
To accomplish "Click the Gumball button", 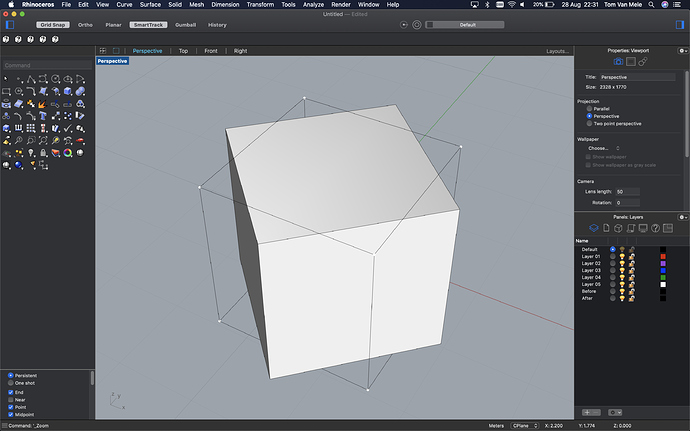I will 184,24.
